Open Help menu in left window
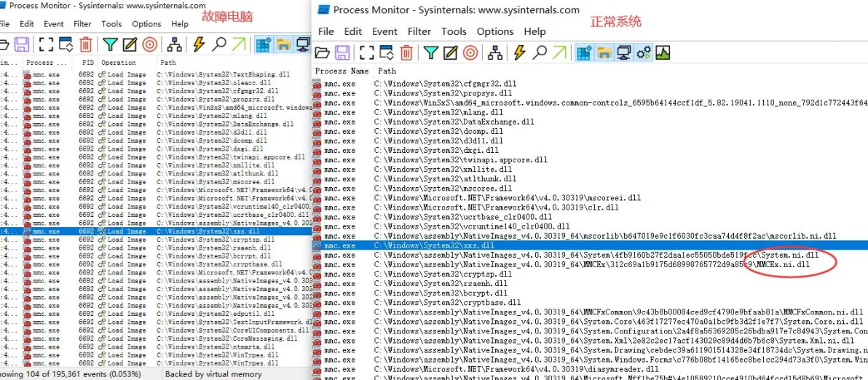This screenshot has height=380, width=868. 180,24
